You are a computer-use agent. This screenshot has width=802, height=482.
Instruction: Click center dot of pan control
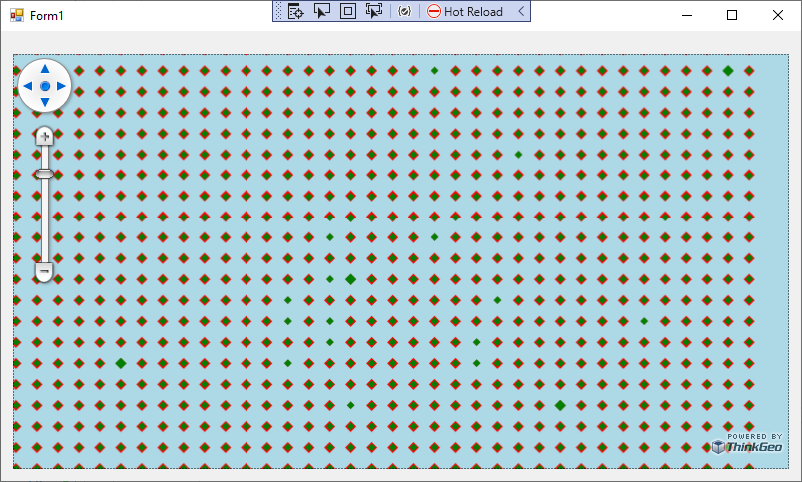(45, 86)
